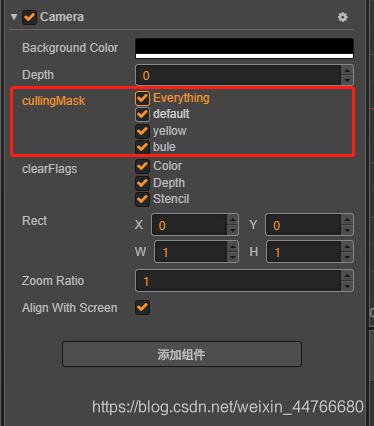Decrement the Rect X value

tap(233, 230)
